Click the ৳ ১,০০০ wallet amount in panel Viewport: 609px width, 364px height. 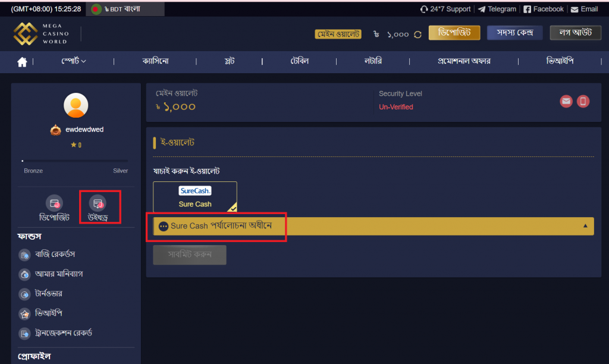point(175,107)
